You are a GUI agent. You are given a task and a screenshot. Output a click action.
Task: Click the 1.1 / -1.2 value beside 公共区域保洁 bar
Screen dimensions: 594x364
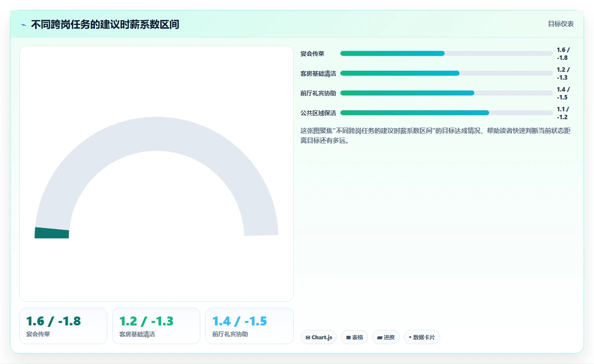563,113
